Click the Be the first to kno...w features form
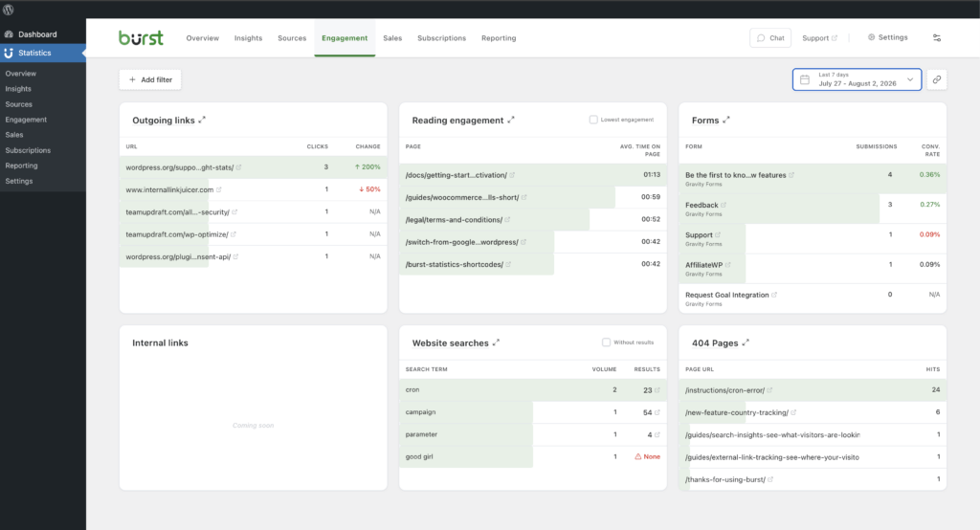The width and height of the screenshot is (980, 530). tap(736, 175)
